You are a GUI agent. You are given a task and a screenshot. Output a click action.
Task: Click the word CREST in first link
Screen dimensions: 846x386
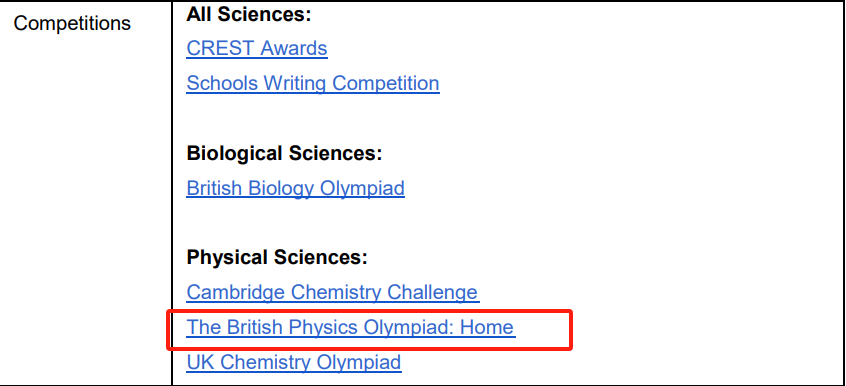(221, 49)
